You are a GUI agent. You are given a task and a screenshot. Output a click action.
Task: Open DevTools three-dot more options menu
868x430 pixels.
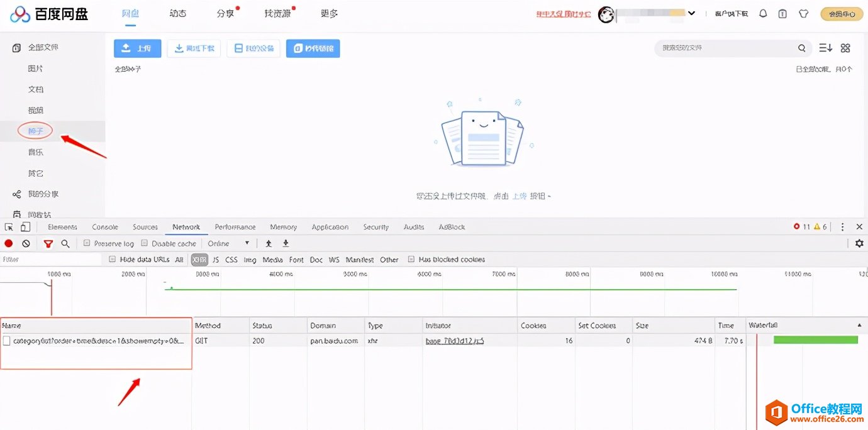tap(843, 227)
